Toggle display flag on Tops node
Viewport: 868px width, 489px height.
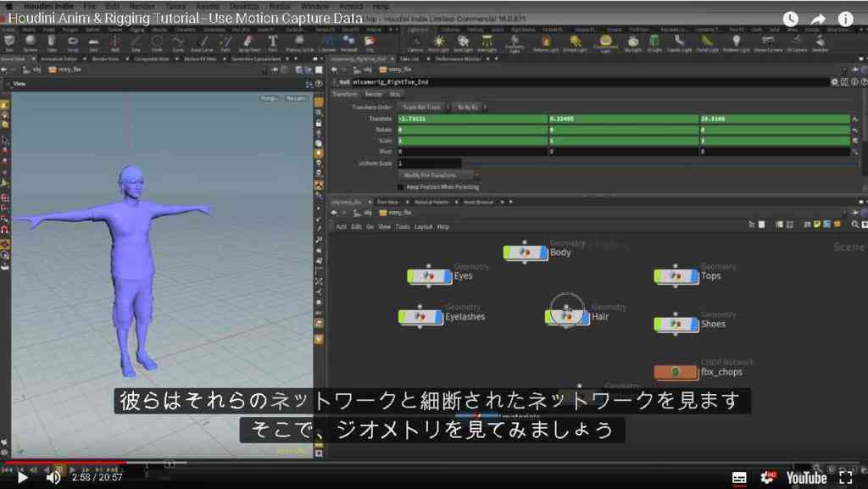[694, 275]
